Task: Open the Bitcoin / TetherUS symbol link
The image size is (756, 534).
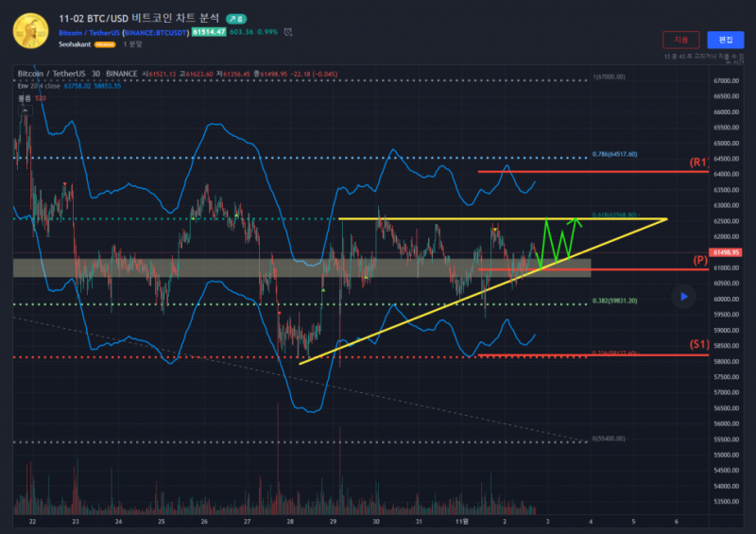Action: point(89,32)
